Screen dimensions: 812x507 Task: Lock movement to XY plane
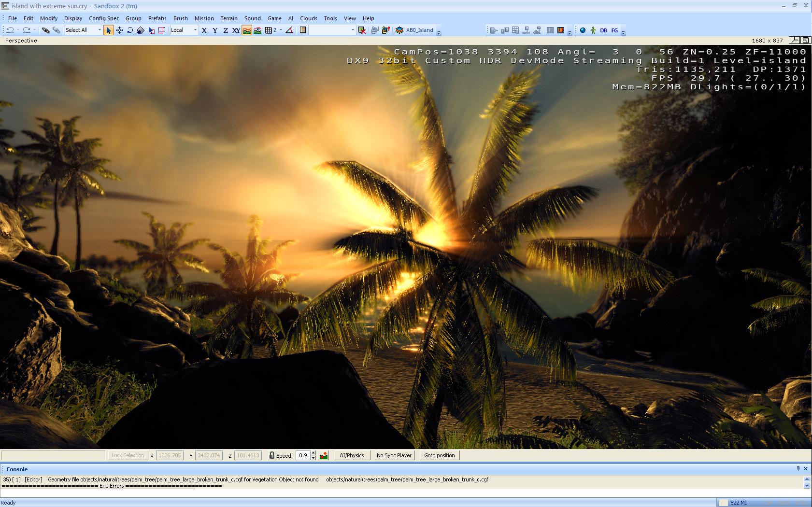[x=236, y=30]
